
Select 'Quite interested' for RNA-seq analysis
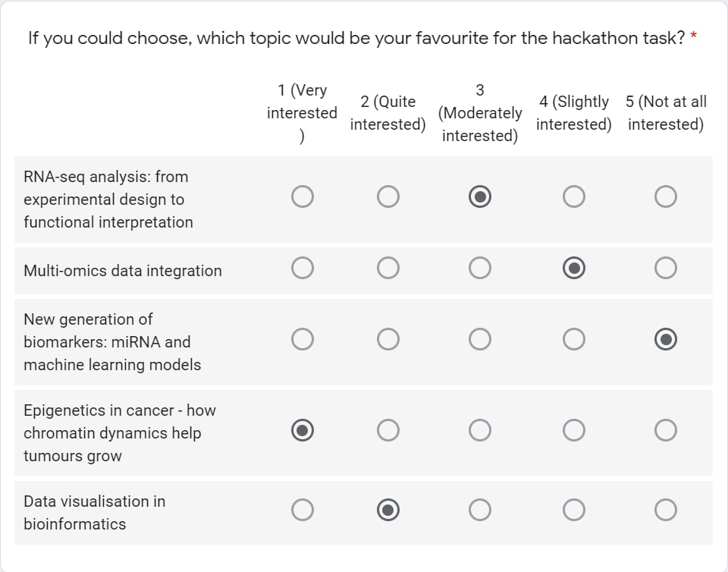[388, 196]
